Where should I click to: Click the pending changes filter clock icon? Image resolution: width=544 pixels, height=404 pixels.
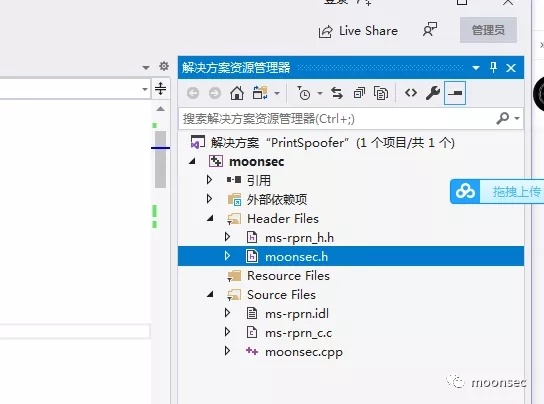click(304, 93)
